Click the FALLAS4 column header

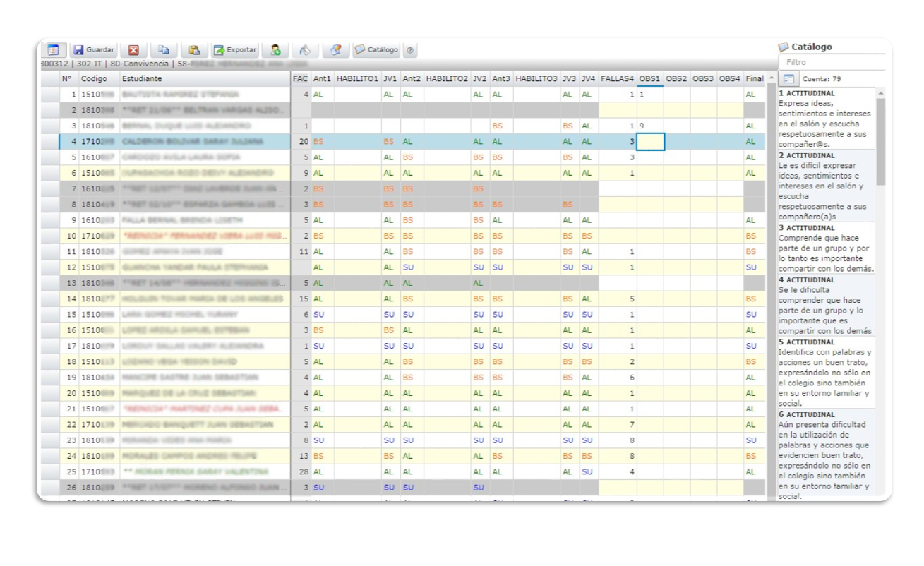618,78
